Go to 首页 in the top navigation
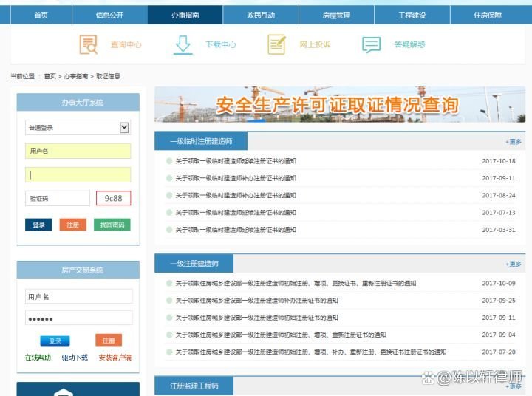 41,15
